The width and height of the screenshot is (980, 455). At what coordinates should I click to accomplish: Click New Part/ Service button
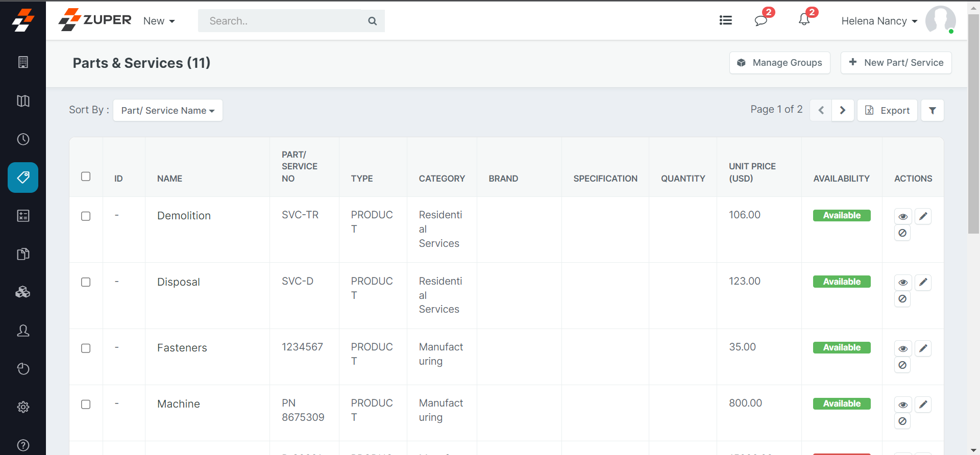(x=896, y=63)
